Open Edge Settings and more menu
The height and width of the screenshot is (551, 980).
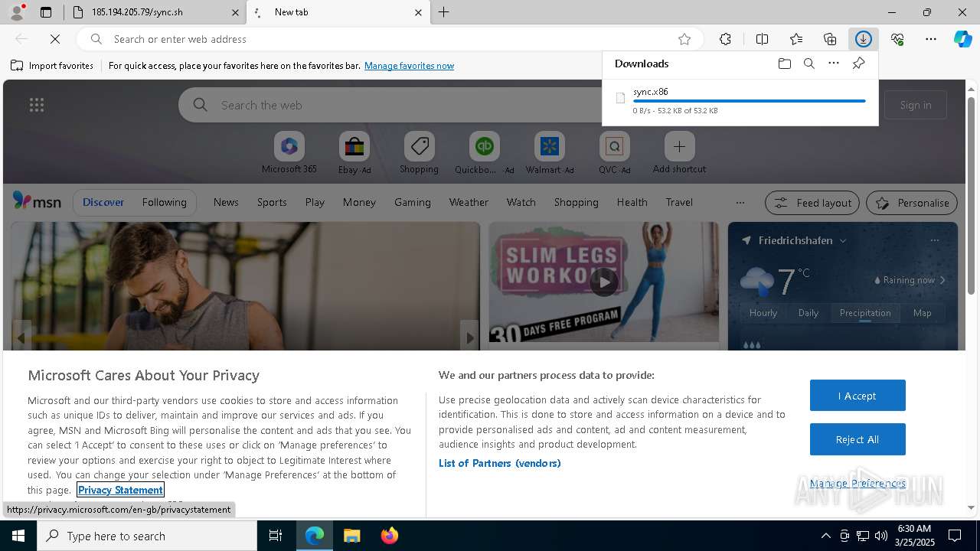click(x=931, y=39)
